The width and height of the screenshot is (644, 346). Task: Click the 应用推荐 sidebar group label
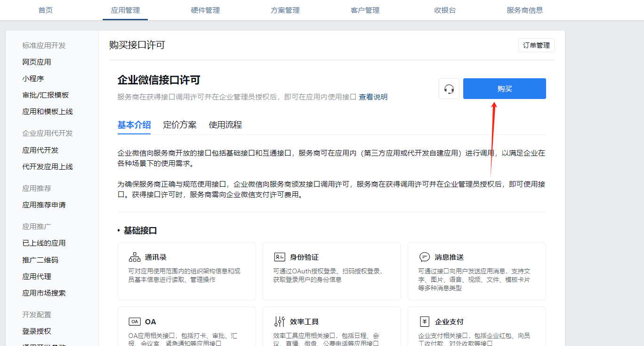37,189
